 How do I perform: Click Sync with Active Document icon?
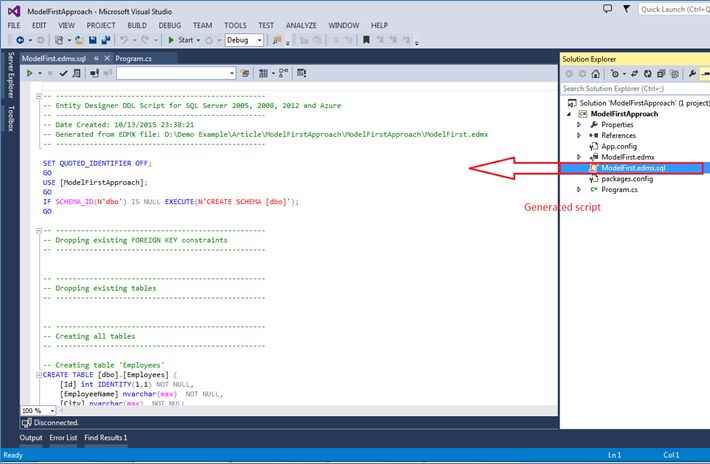pyautogui.click(x=634, y=74)
